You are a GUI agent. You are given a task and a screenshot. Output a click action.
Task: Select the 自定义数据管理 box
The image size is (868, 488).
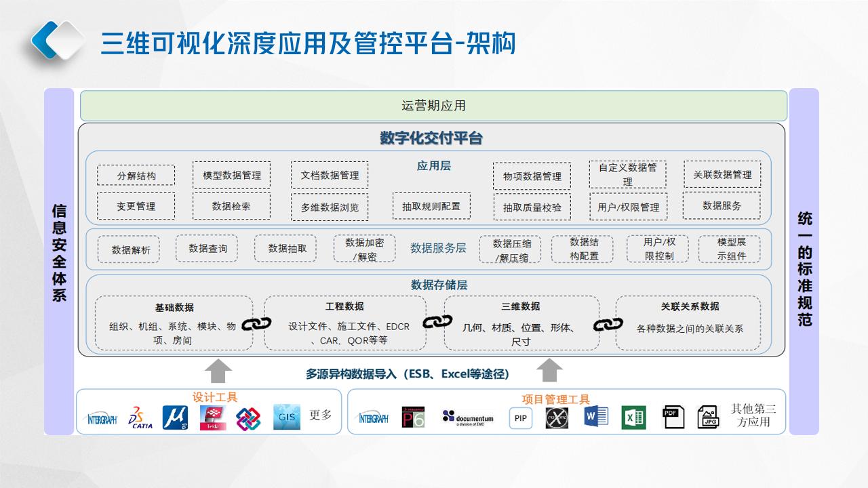[627, 174]
